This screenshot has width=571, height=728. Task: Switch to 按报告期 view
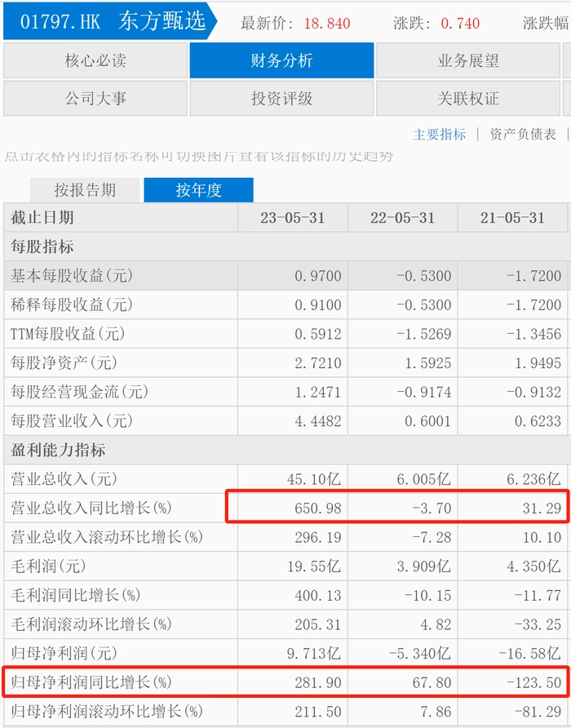(x=85, y=190)
